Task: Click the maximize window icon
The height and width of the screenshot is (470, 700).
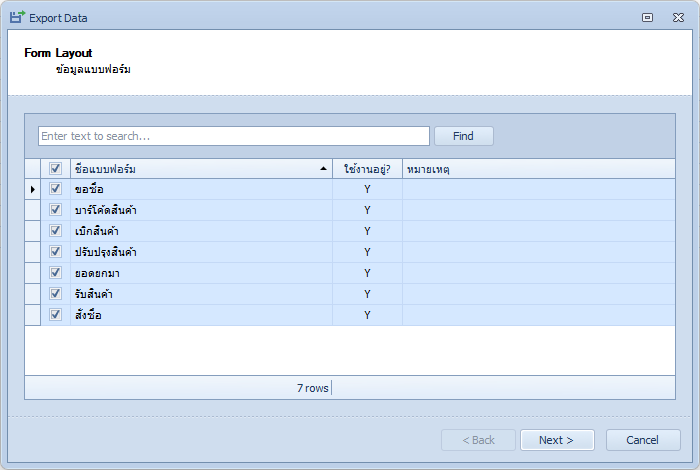Action: click(x=647, y=17)
